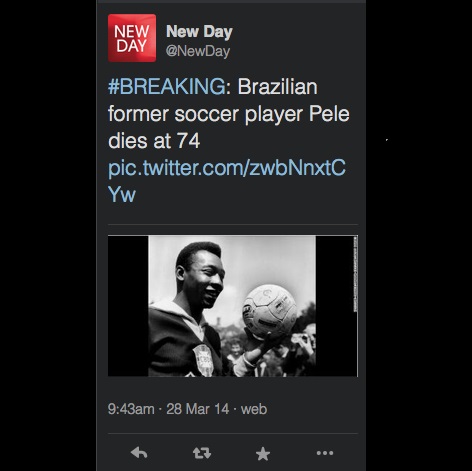
Task: Click the word 'Brazilian' in the tweet
Action: pos(277,86)
